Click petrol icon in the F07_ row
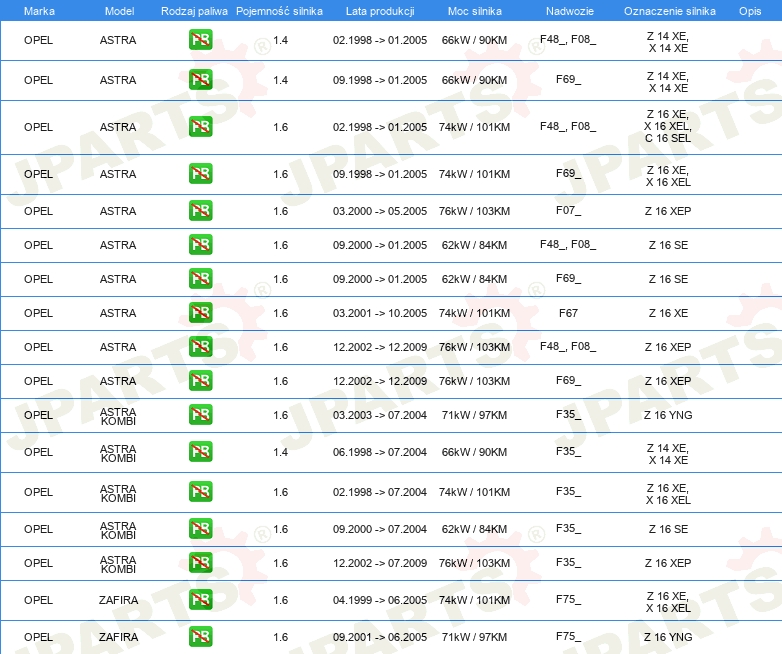Screen dimensions: 782x654 click(200, 211)
